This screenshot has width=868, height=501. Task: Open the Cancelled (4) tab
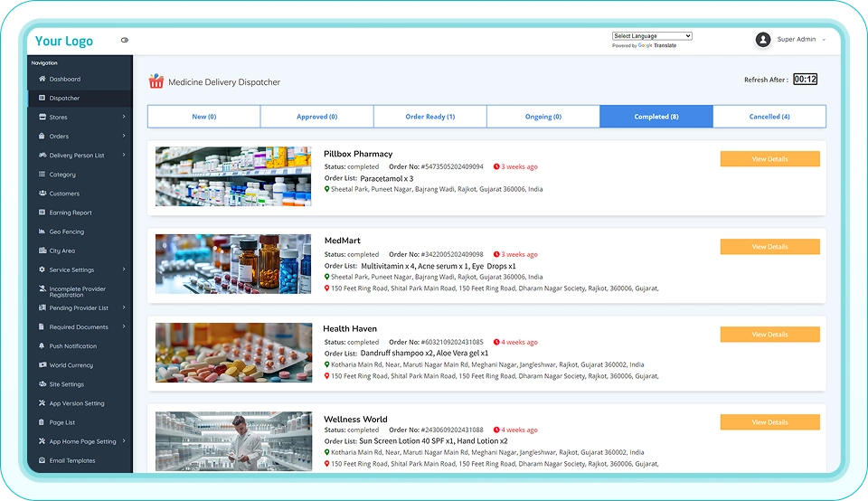coord(769,117)
